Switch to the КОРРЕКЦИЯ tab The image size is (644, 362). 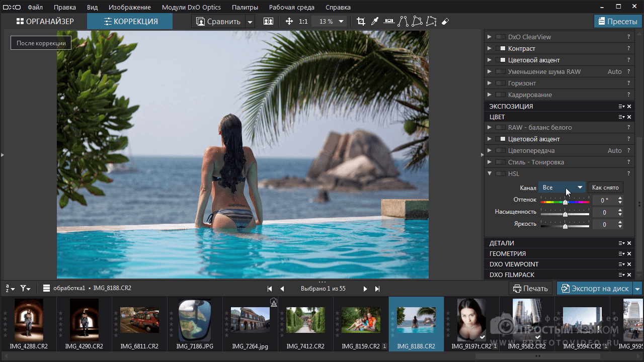pyautogui.click(x=130, y=21)
